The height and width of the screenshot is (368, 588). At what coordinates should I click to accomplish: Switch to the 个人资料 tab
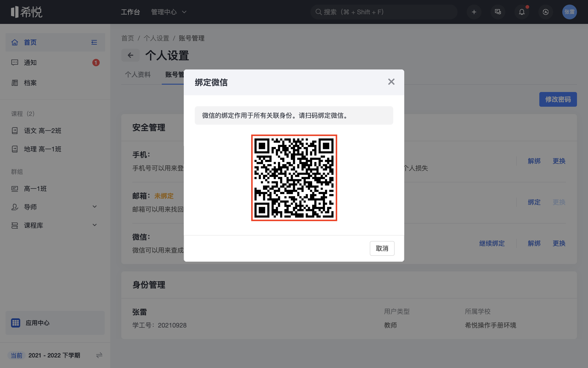click(x=138, y=75)
